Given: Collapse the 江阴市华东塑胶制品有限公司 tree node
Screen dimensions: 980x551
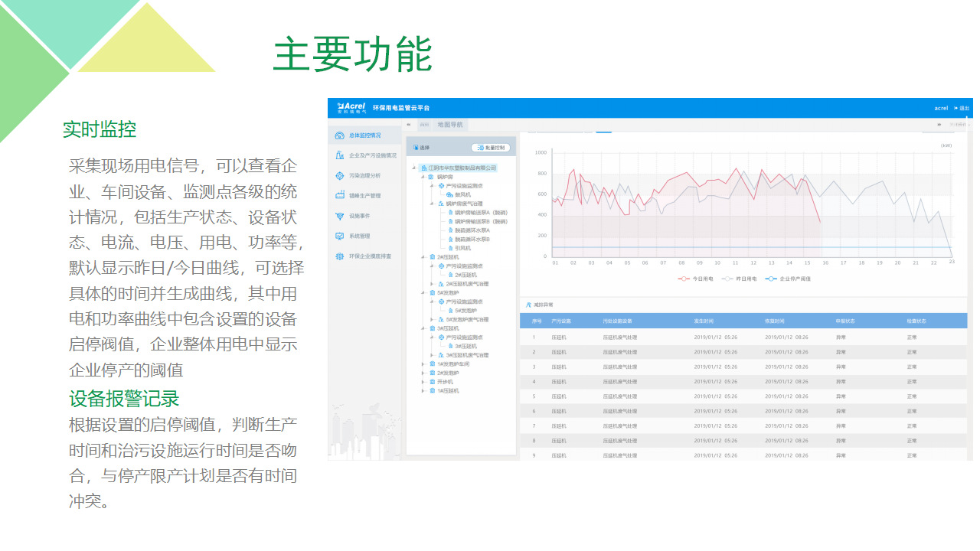Looking at the screenshot, I should (x=413, y=168).
